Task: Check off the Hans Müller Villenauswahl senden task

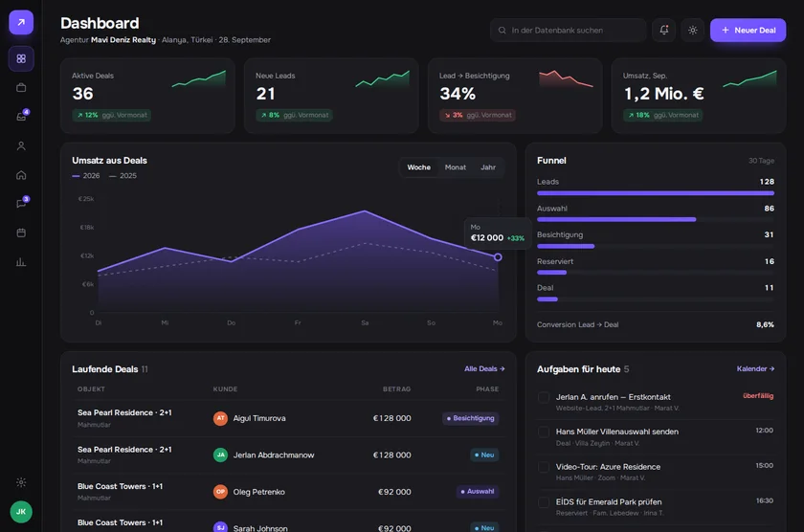Action: tap(544, 432)
